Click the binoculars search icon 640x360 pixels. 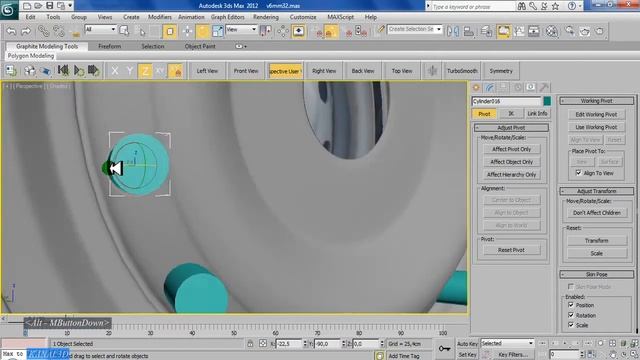[x=522, y=6]
